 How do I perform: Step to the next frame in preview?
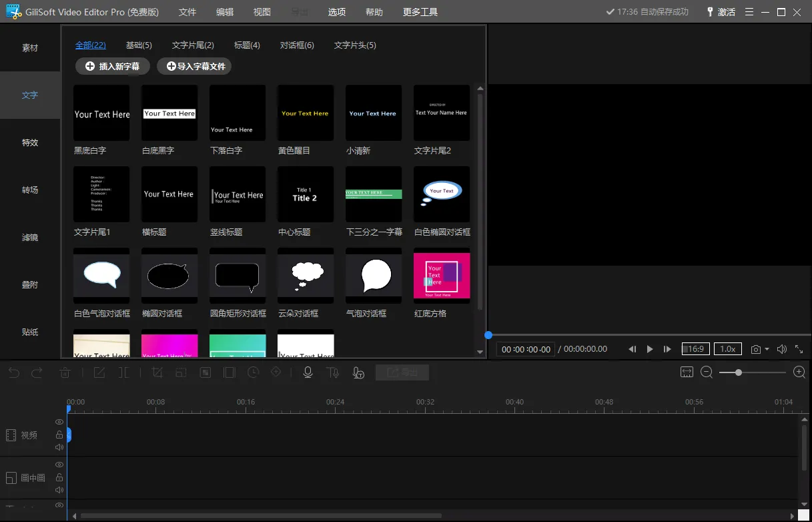click(x=667, y=349)
